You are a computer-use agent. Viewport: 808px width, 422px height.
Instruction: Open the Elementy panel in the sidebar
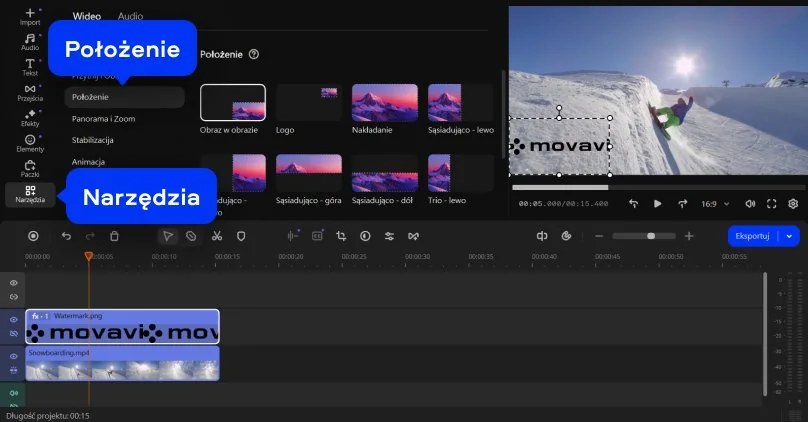[x=30, y=143]
